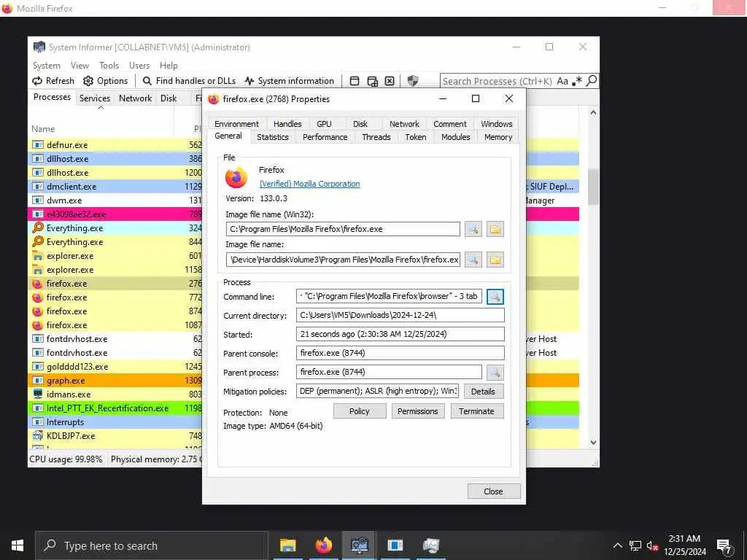This screenshot has width=747, height=560.
Task: Open the Threads properties tab
Action: point(376,137)
